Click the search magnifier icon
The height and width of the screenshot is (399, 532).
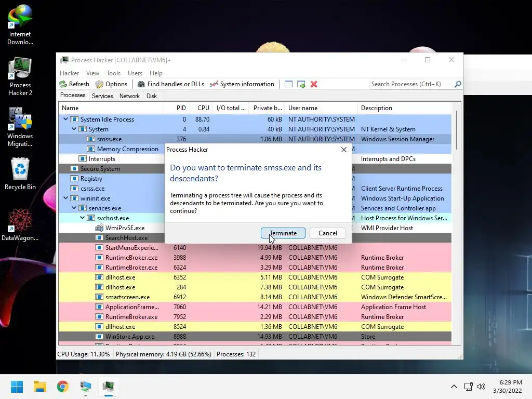coord(458,84)
